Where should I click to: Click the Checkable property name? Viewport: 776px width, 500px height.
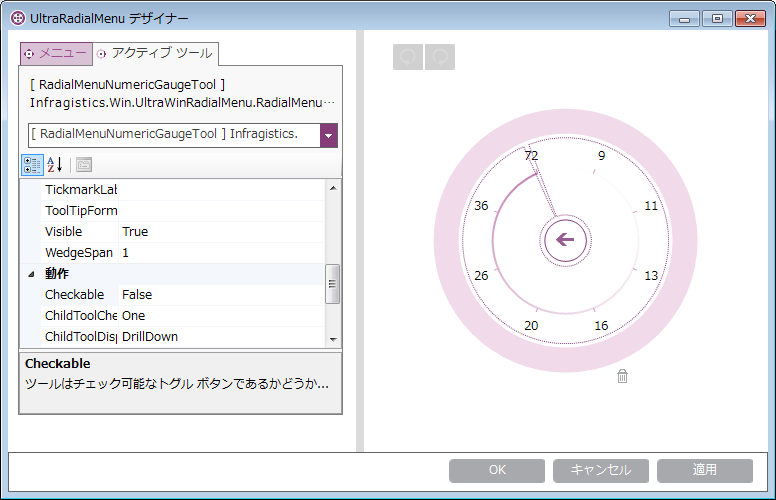74,295
